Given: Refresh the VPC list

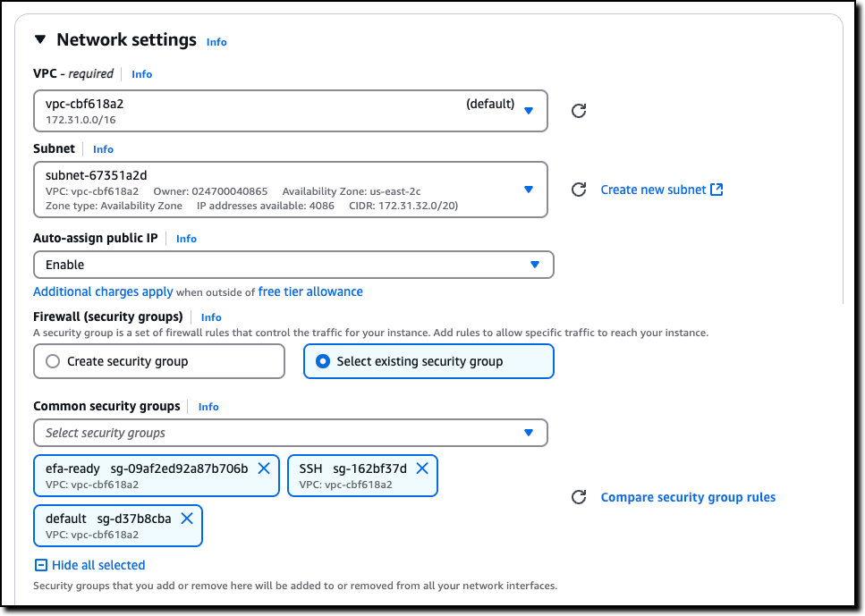Looking at the screenshot, I should pos(578,111).
